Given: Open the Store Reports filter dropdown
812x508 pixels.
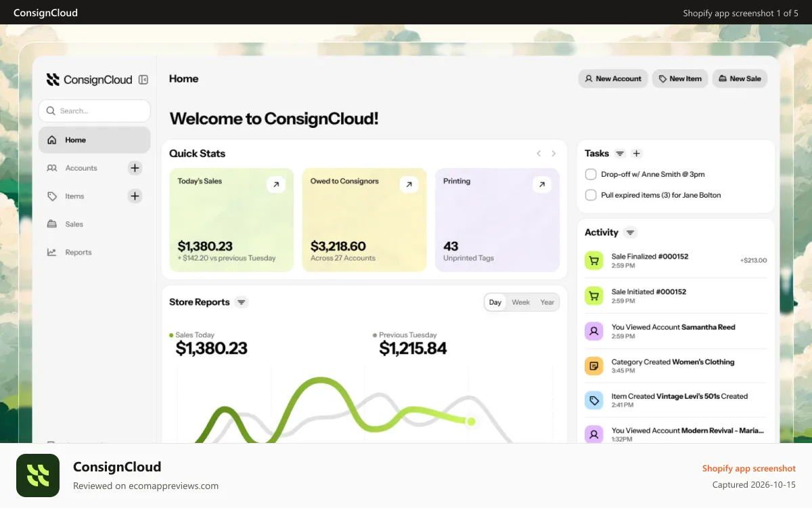Looking at the screenshot, I should point(242,302).
